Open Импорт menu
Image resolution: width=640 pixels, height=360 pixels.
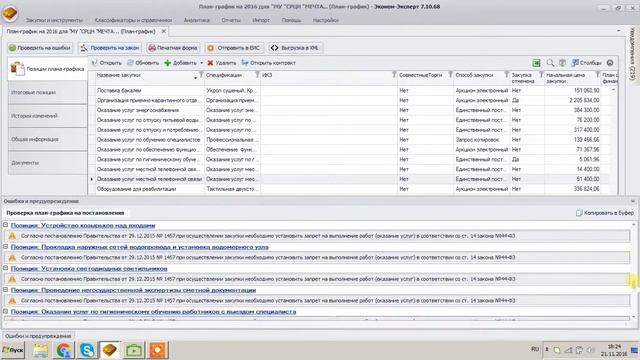click(261, 20)
